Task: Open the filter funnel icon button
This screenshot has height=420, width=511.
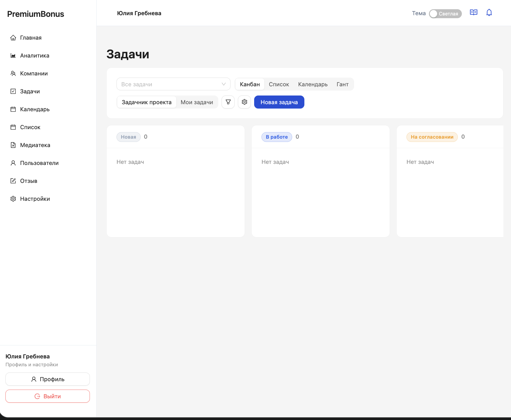Action: (228, 102)
